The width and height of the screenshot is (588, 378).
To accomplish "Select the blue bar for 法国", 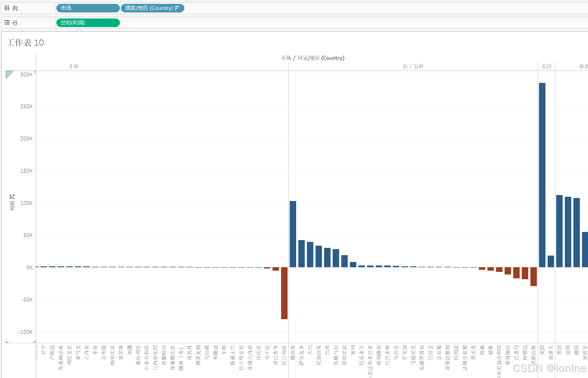I will point(568,232).
